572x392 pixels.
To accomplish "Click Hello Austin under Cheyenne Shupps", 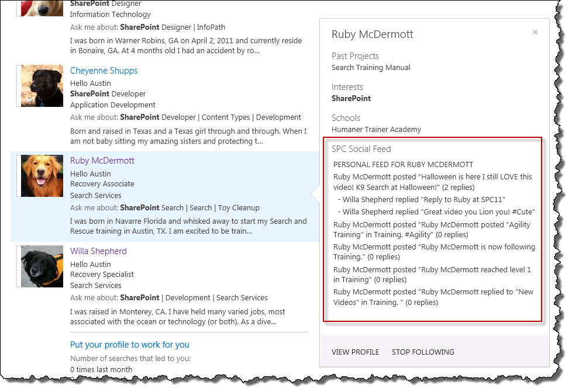I will coord(91,84).
